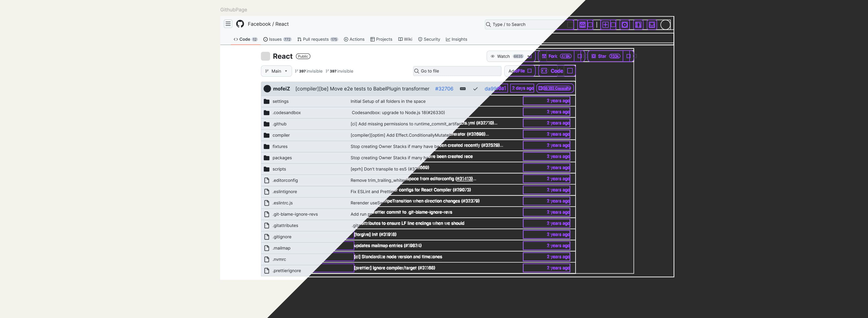
Task: Open the Code button dropdown arrow
Action: pyautogui.click(x=570, y=71)
